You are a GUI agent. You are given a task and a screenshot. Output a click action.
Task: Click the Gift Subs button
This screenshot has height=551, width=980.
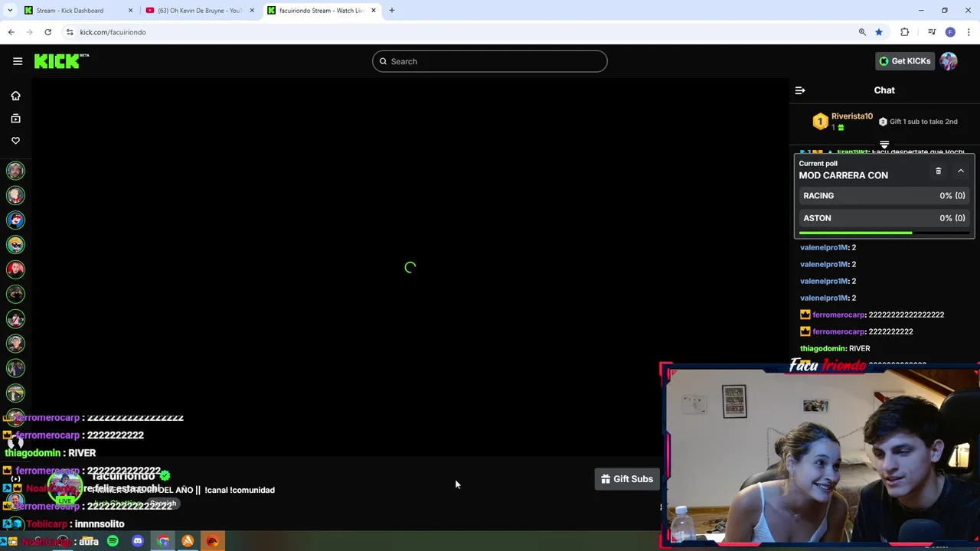(627, 479)
